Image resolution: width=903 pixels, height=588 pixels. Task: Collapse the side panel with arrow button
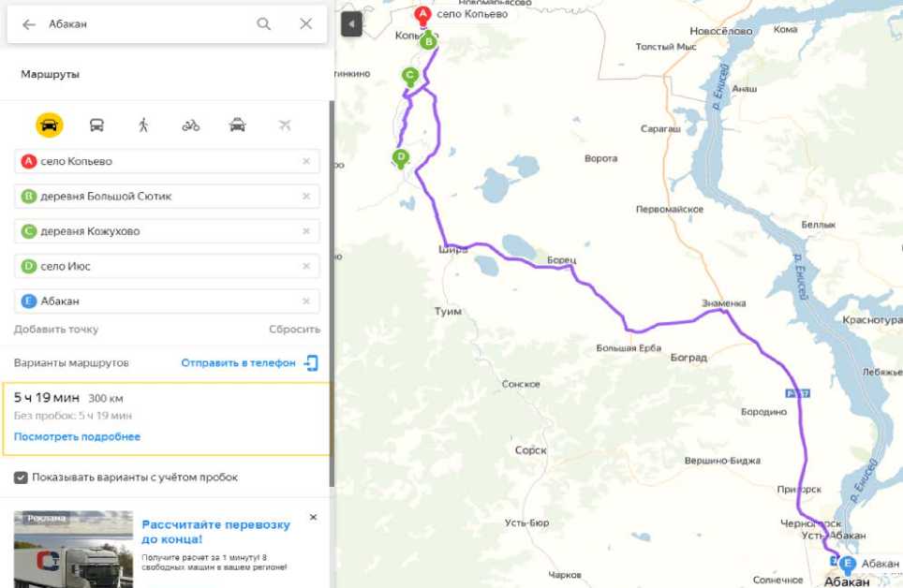pos(351,24)
